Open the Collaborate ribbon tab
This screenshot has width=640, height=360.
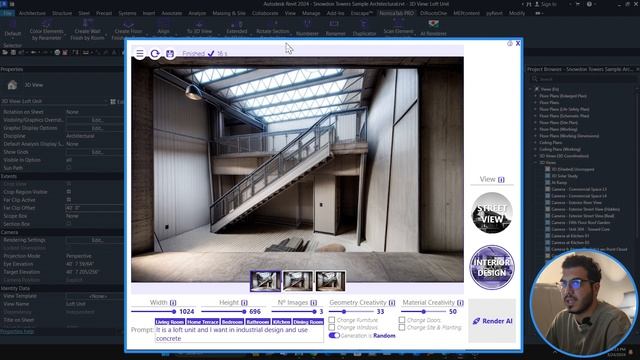[265, 13]
